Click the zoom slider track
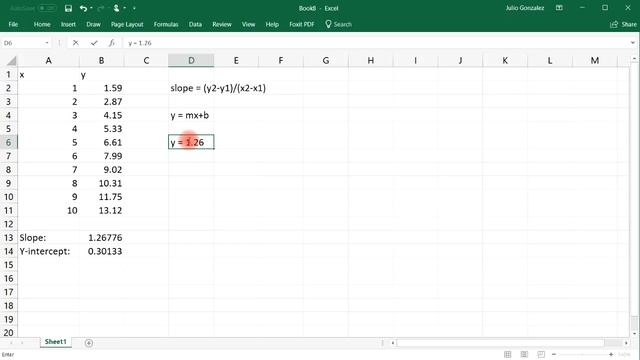Screen dimensions: 640x360 582,354
